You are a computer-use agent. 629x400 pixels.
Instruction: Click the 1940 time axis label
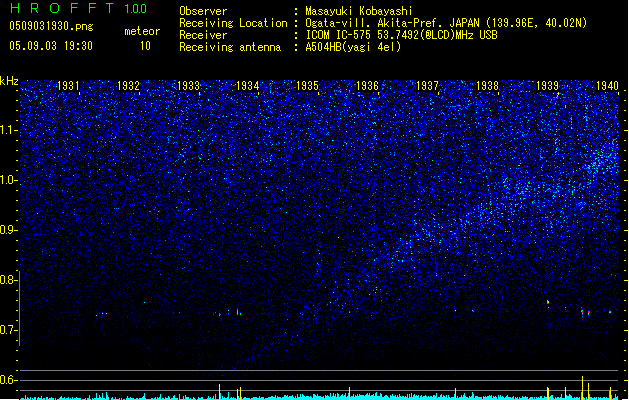607,86
